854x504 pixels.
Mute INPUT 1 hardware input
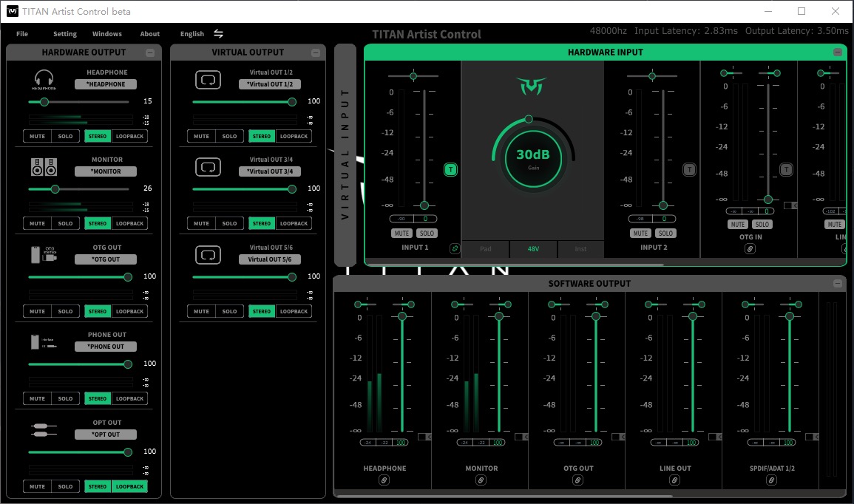tap(401, 233)
